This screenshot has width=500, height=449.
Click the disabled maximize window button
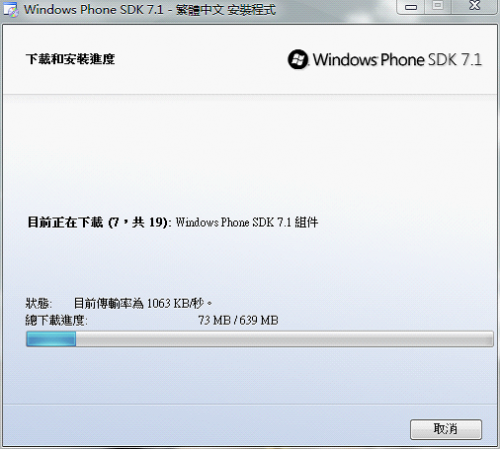tap(438, 6)
